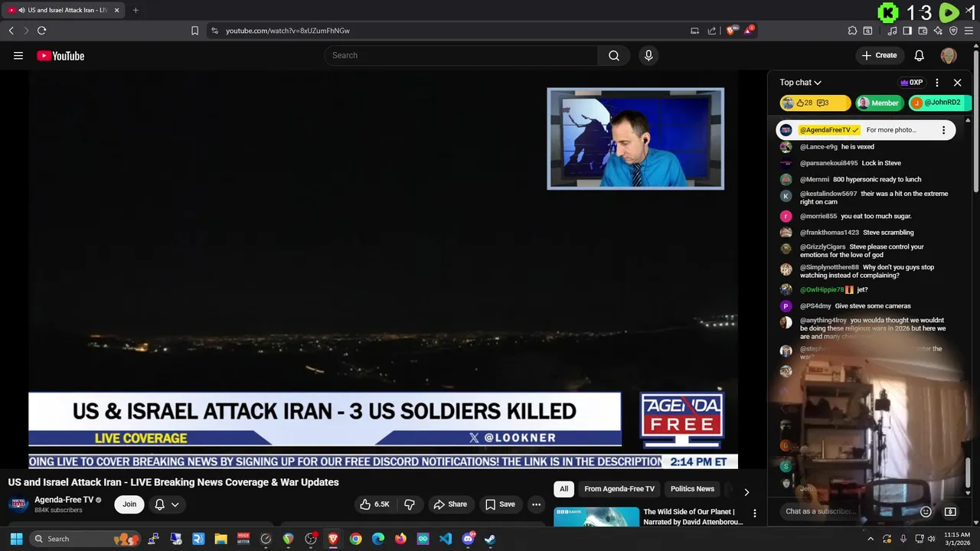
Task: Show next category chips arrow
Action: [x=746, y=492]
